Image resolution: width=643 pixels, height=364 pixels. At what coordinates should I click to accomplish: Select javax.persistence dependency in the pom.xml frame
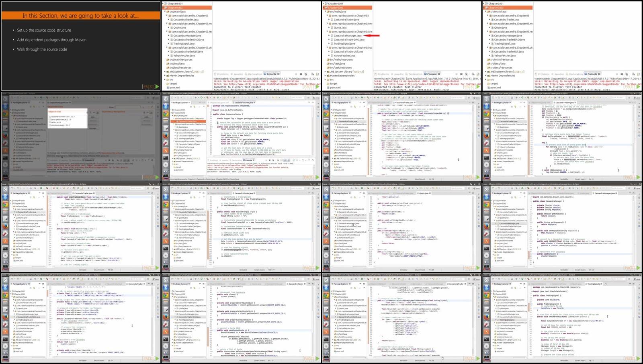[61, 119]
